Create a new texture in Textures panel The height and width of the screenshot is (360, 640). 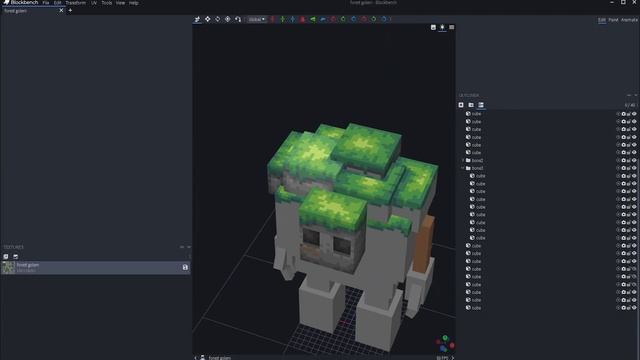(x=16, y=257)
